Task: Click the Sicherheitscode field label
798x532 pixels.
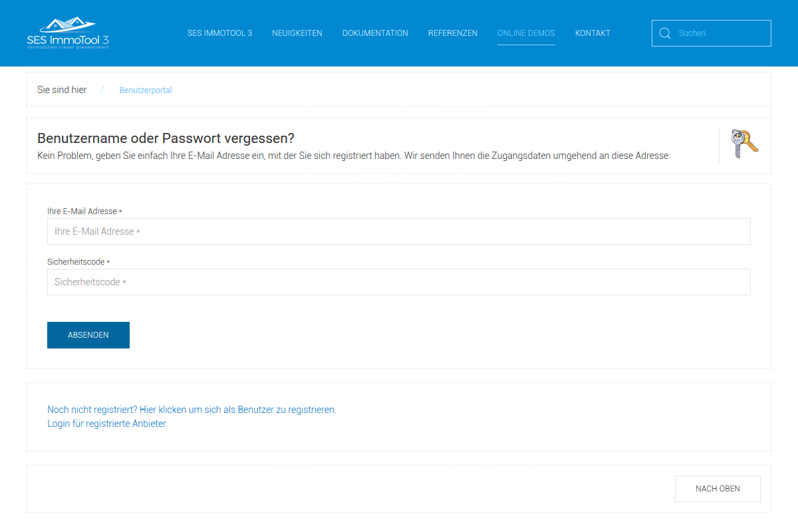Action: point(76,262)
